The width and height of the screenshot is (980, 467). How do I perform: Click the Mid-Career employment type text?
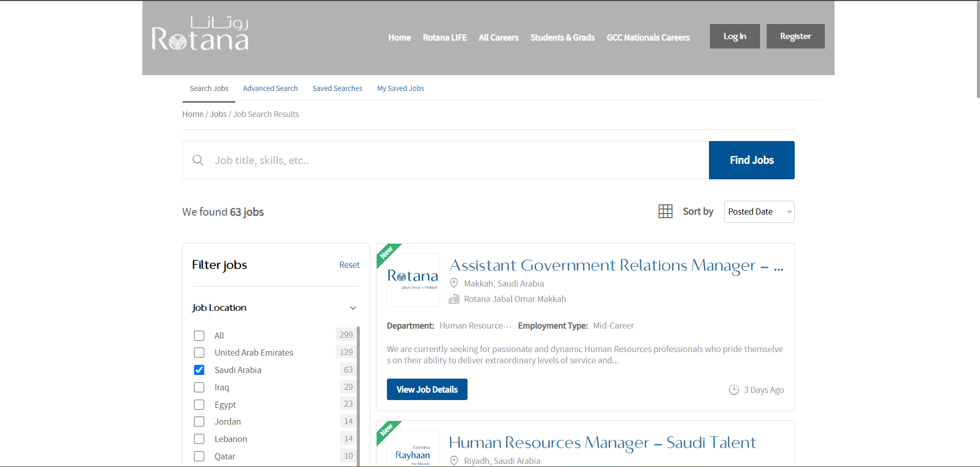[613, 325]
